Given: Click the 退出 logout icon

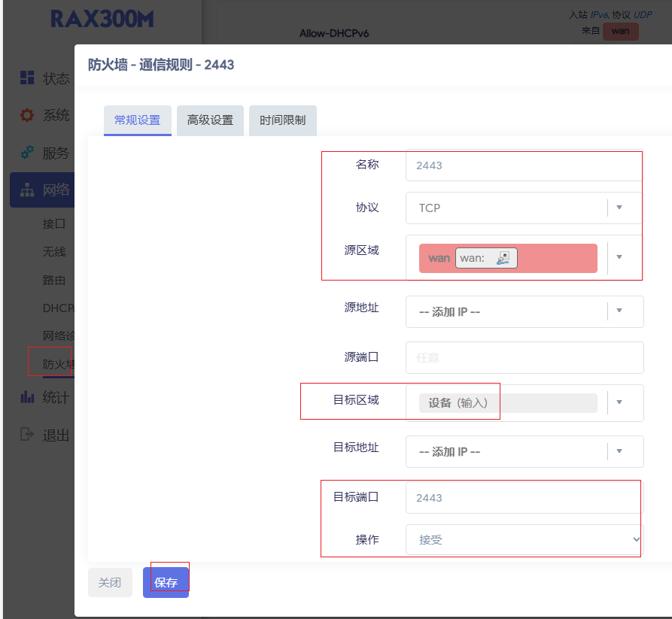Looking at the screenshot, I should click(x=27, y=435).
